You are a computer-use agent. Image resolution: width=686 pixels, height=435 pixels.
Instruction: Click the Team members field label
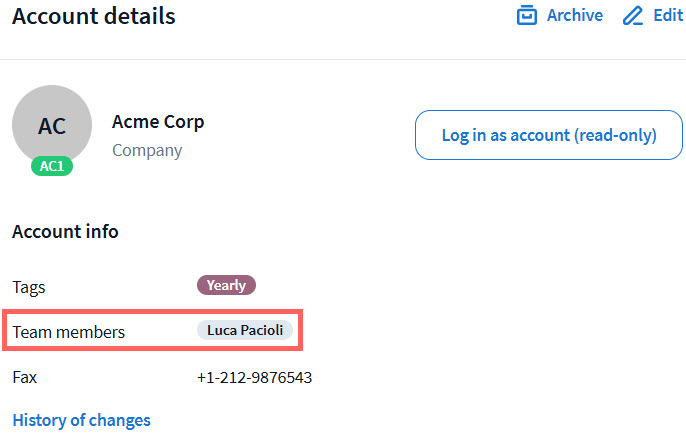click(x=69, y=331)
